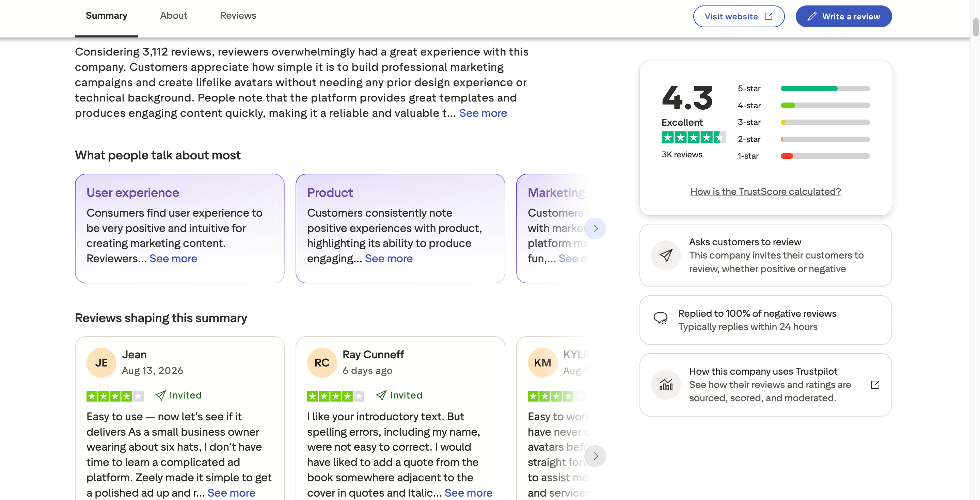This screenshot has width=980, height=500.
Task: Click Ray Cunneff's four-star rating
Action: tap(335, 396)
